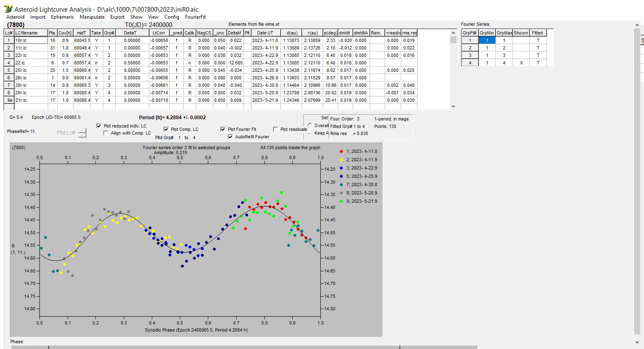
Task: Click the lightcurve table scroll-down arrow
Action: pyautogui.click(x=453, y=106)
